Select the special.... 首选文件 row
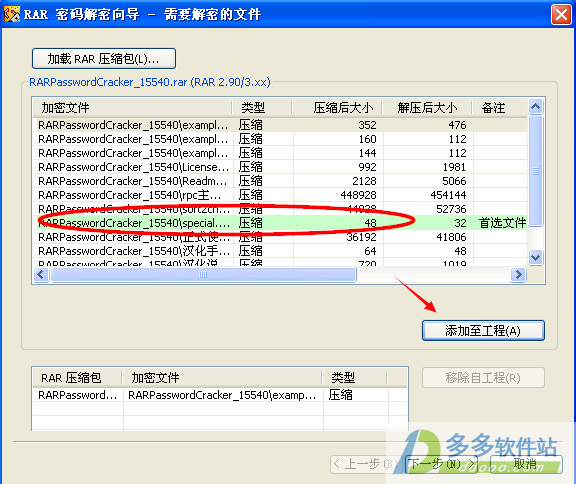Screen dimensions: 576x484 (x=280, y=223)
